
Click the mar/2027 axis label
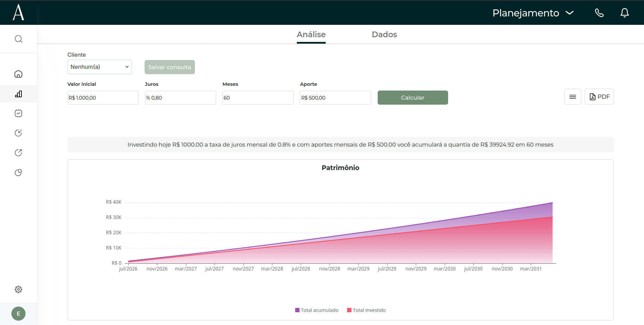[186, 269]
